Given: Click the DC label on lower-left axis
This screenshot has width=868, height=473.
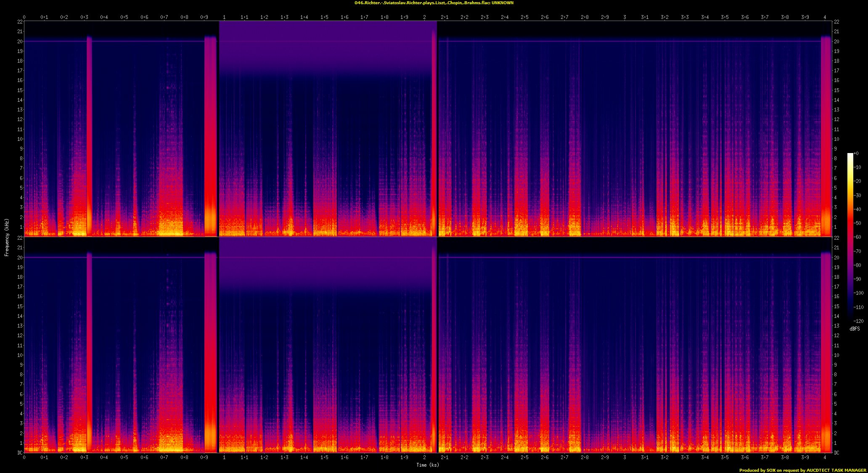Looking at the screenshot, I should coord(20,453).
